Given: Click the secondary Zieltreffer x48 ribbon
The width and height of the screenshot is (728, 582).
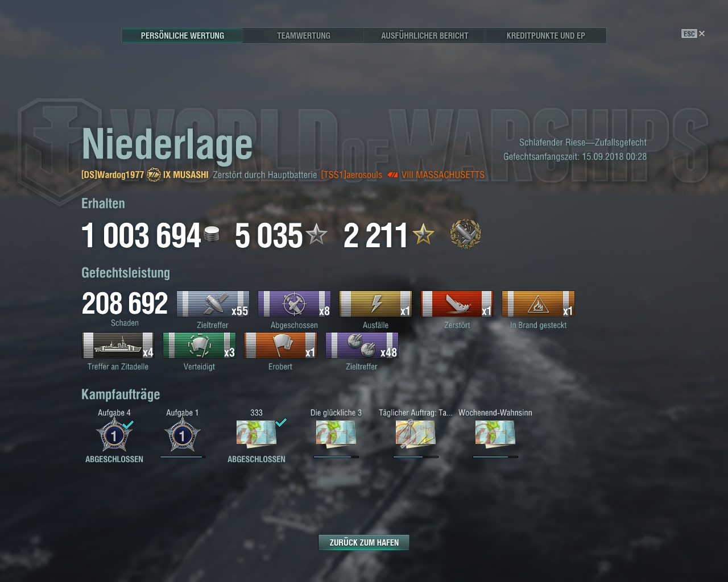Looking at the screenshot, I should click(x=362, y=346).
